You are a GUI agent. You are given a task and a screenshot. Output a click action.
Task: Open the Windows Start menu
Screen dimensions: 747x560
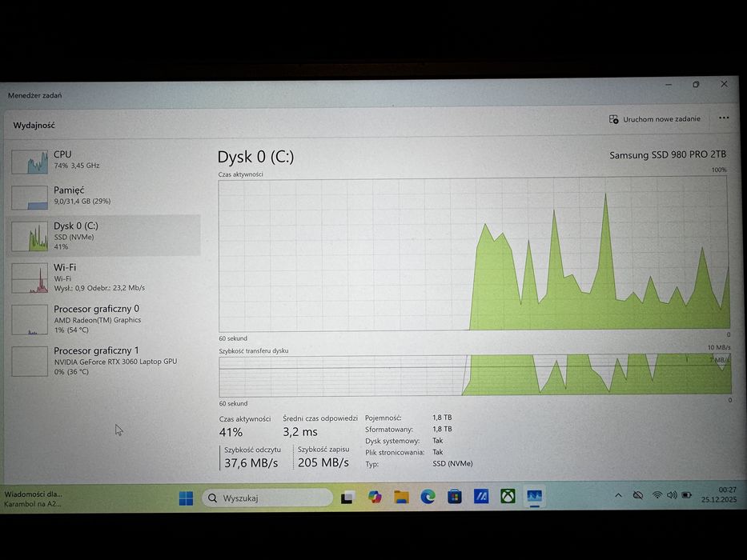(x=186, y=498)
